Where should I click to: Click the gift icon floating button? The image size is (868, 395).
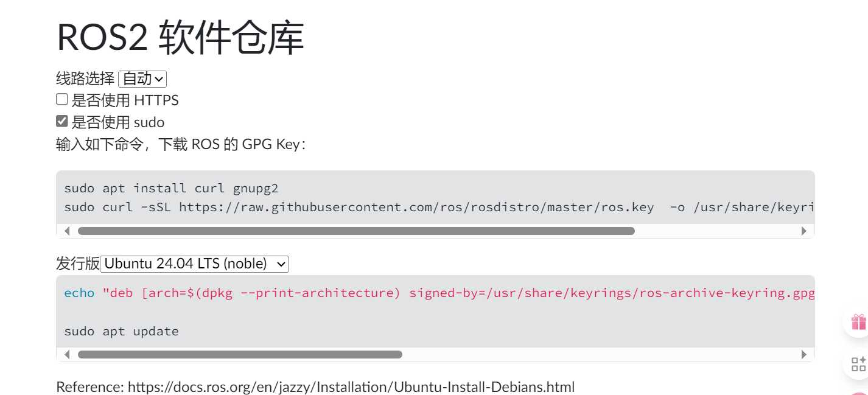(859, 321)
